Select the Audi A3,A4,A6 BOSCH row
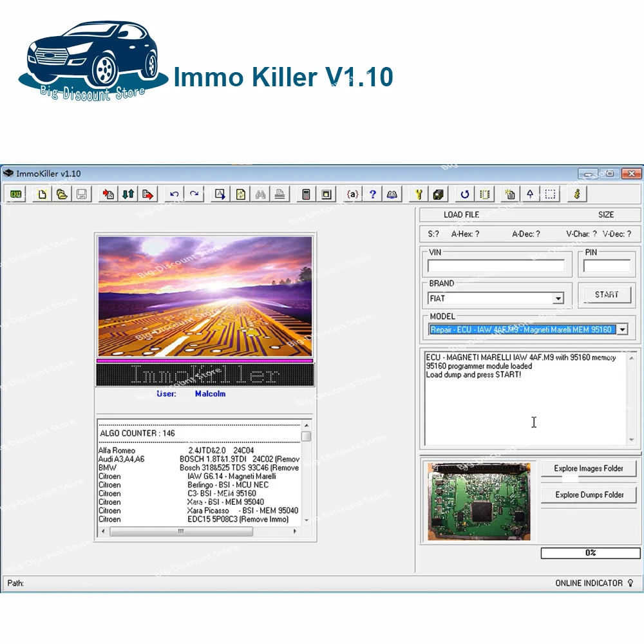This screenshot has width=644, height=644. (x=199, y=459)
